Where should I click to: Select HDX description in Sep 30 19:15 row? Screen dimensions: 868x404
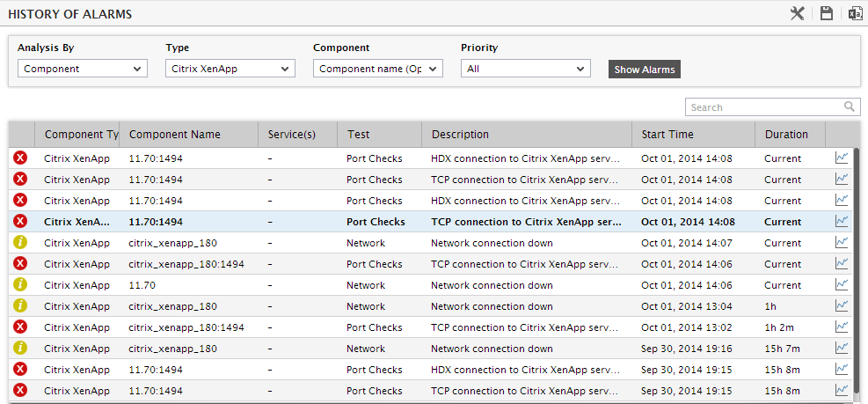click(x=525, y=369)
